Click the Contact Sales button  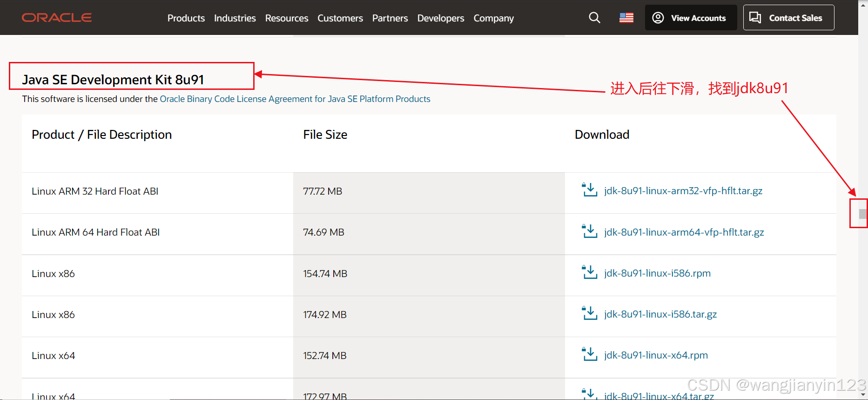[788, 18]
